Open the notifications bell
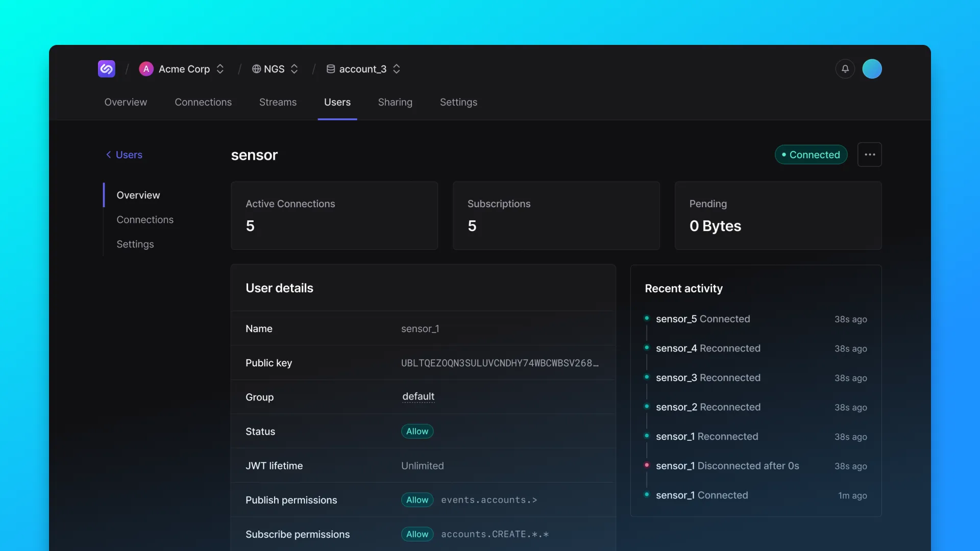Screen dimensions: 980x551 pyautogui.click(x=845, y=69)
